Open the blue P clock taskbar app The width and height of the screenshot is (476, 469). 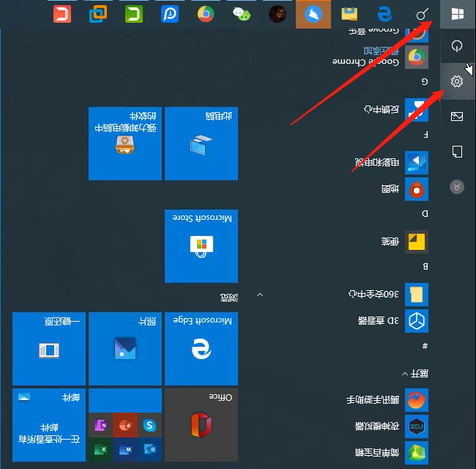[170, 14]
